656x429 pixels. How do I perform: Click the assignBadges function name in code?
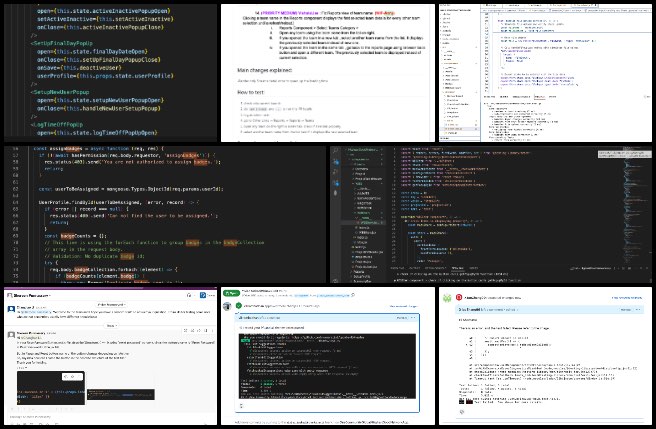(62, 149)
